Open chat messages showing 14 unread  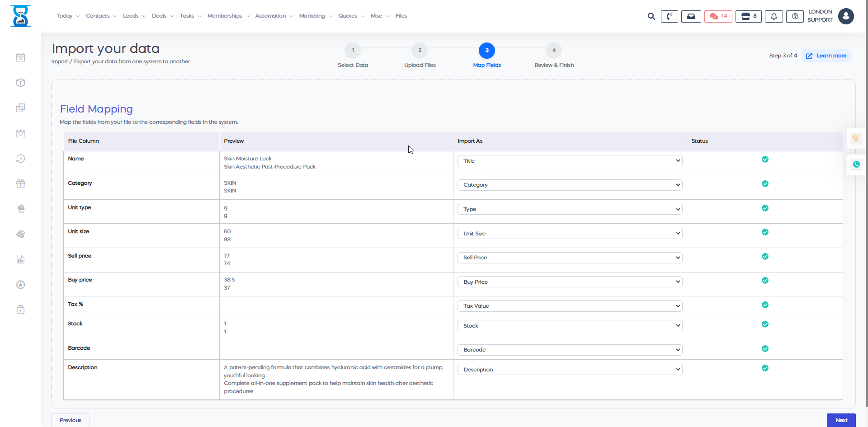coord(718,16)
